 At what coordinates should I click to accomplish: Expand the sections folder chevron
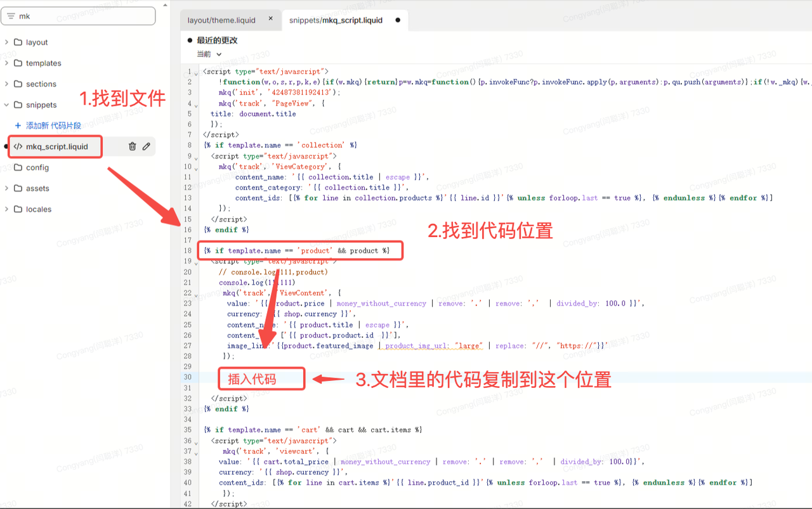tap(6, 84)
